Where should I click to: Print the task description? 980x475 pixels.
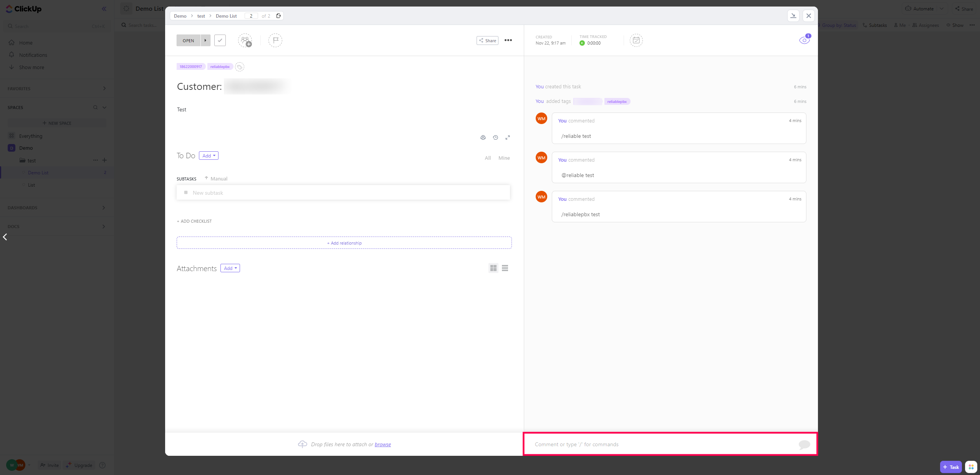[483, 137]
